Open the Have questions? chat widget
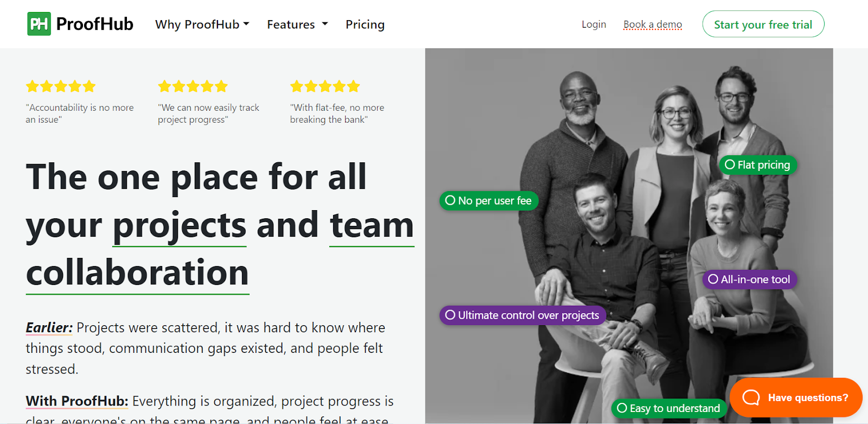868x424 pixels. [796, 397]
